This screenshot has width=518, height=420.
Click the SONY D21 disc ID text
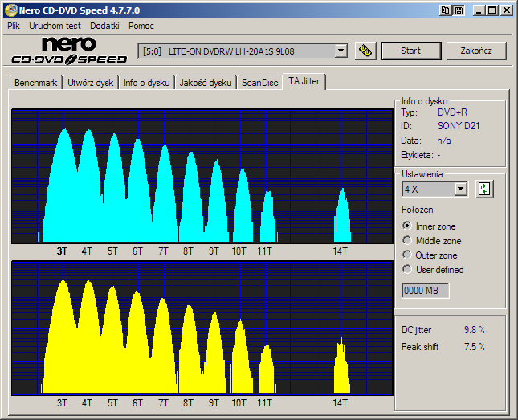pos(459,126)
